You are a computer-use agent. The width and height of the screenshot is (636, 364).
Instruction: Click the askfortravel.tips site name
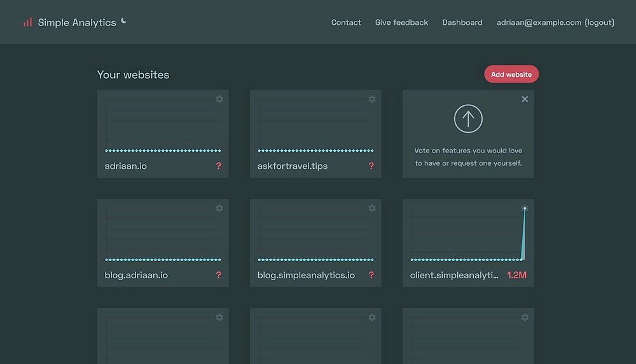click(x=293, y=166)
